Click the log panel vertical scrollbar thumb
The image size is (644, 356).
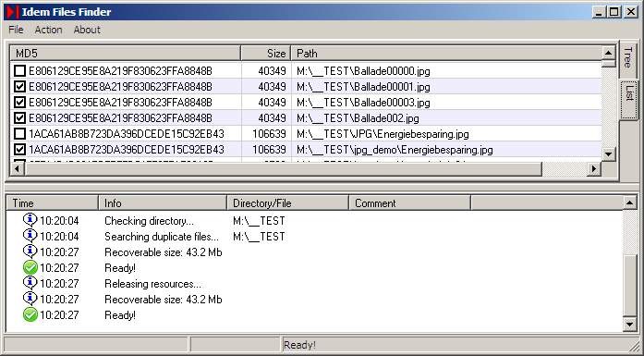pyautogui.click(x=629, y=286)
